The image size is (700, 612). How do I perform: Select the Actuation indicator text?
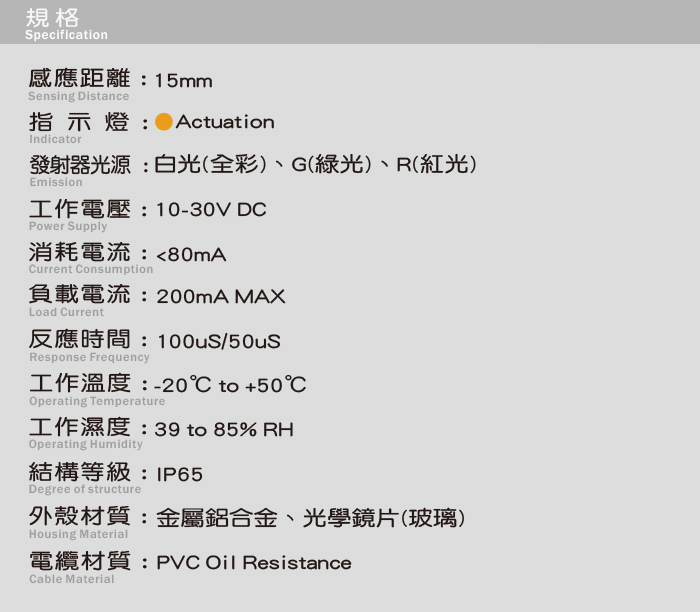[x=225, y=122]
